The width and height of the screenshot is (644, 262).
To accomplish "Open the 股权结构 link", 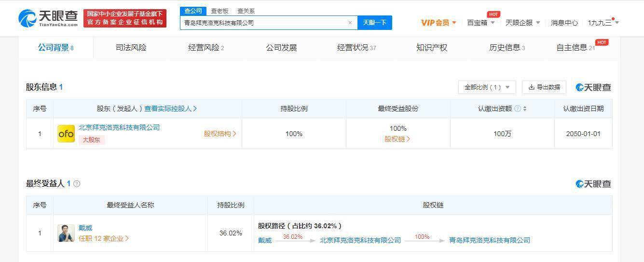I will point(219,134).
